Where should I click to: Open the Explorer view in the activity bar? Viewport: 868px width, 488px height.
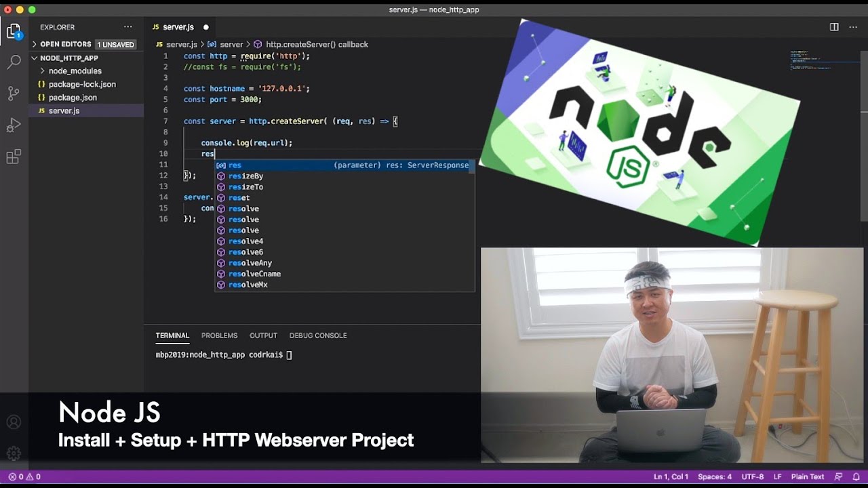[14, 31]
